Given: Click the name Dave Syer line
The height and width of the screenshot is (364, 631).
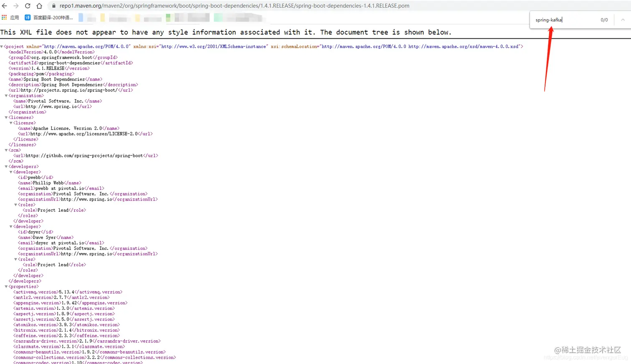Looking at the screenshot, I should [45, 237].
